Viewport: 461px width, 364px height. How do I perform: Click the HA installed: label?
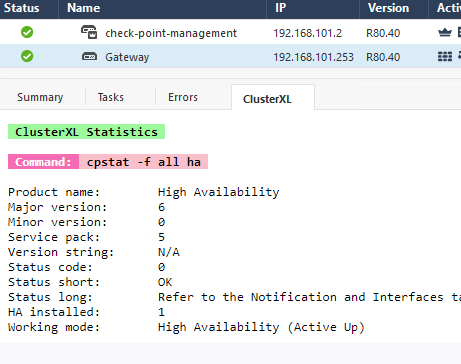(x=54, y=312)
